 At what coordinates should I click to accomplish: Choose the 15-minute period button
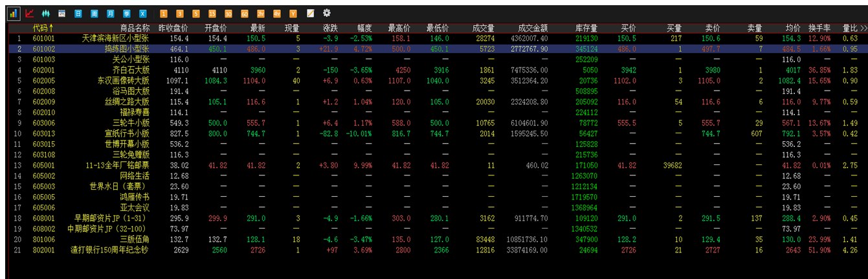[212, 13]
